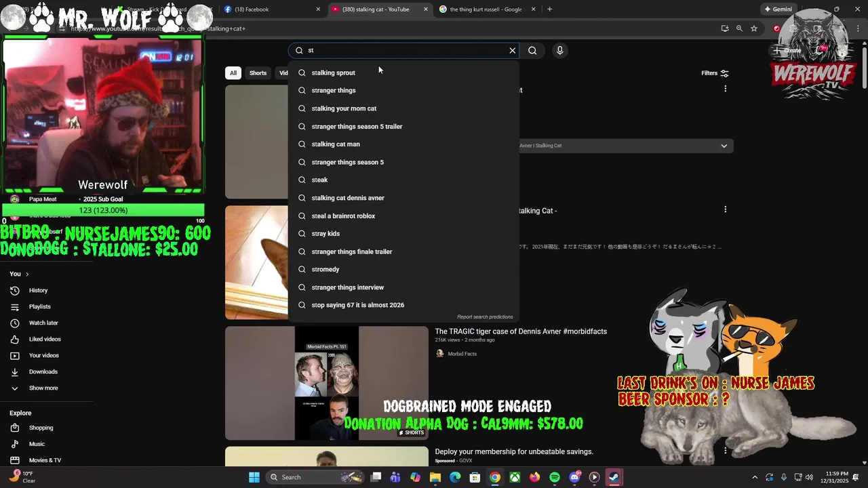This screenshot has height=488, width=868.
Task: Expand the You section chevron
Action: click(27, 274)
